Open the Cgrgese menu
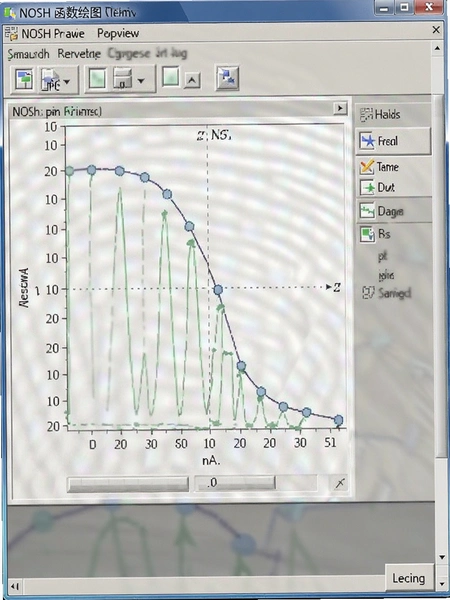 click(129, 54)
